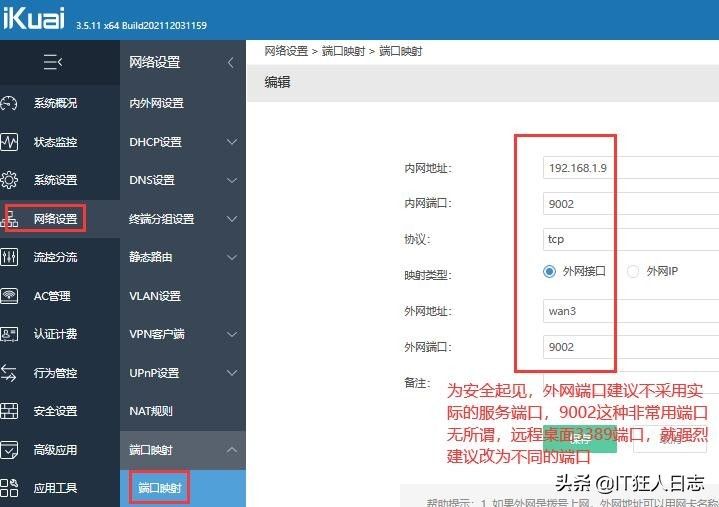This screenshot has width=719, height=507.
Task: Open 高级应用 menu item
Action: pos(55,450)
